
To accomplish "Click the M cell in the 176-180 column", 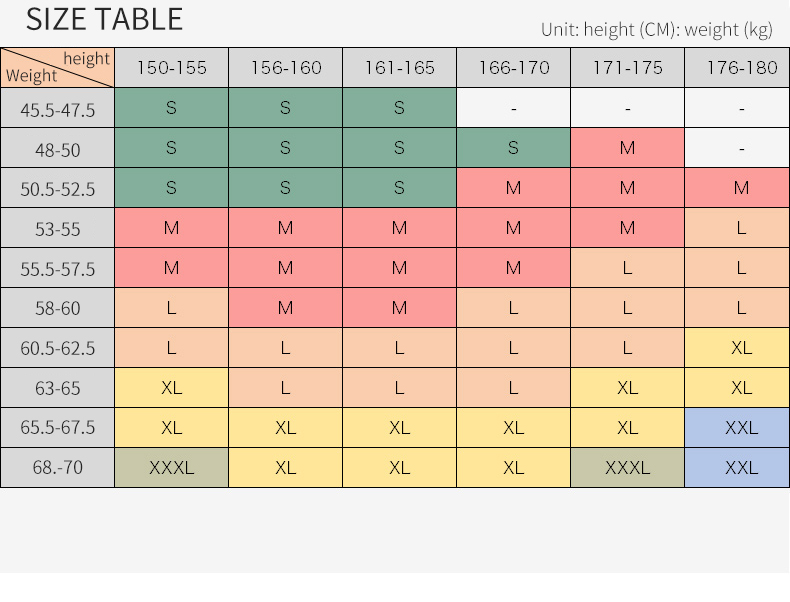I will click(741, 188).
